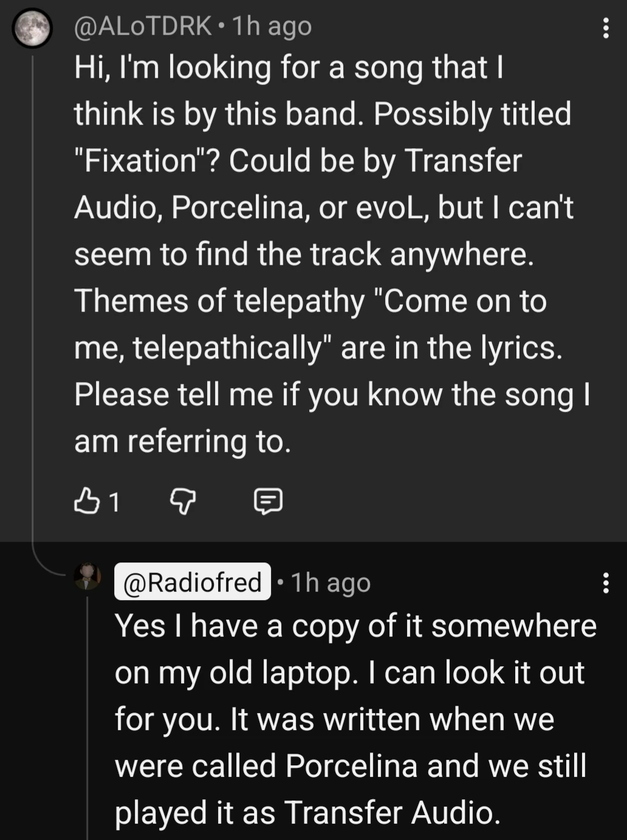Screen dimensions: 627x840
Task: Tap the reply icon under ALoTDRK's comment
Action: click(267, 501)
